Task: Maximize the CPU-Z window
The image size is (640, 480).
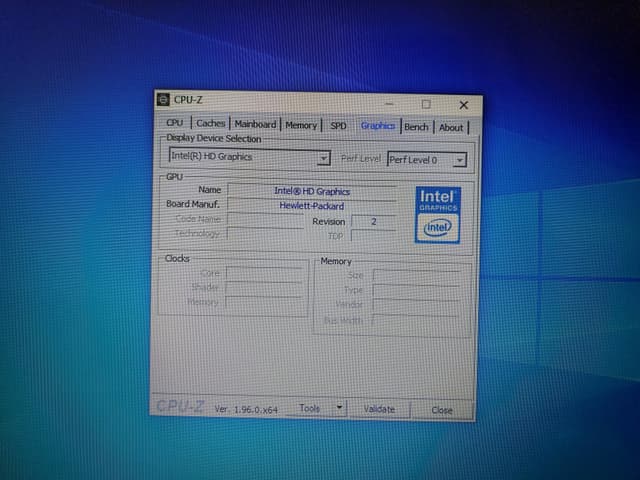Action: pyautogui.click(x=426, y=104)
